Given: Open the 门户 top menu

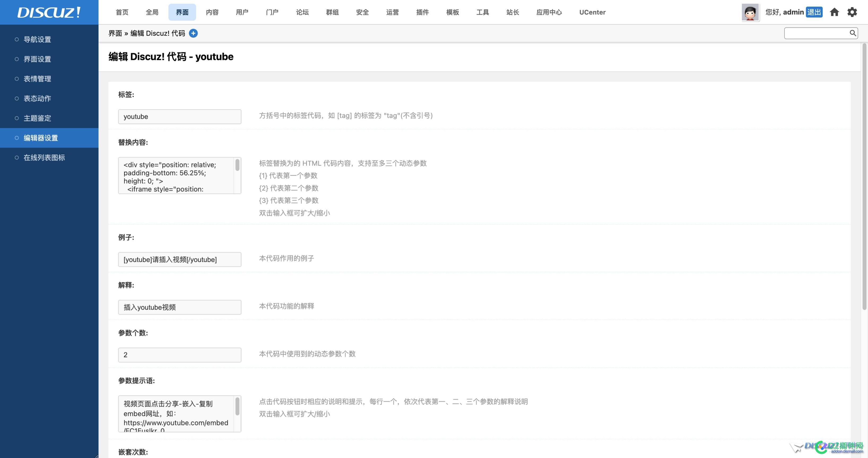Looking at the screenshot, I should pos(272,12).
